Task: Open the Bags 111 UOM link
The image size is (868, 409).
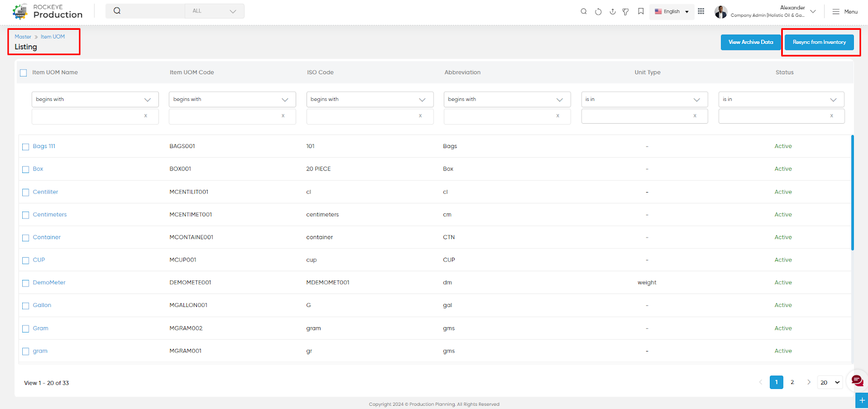Action: coord(44,146)
